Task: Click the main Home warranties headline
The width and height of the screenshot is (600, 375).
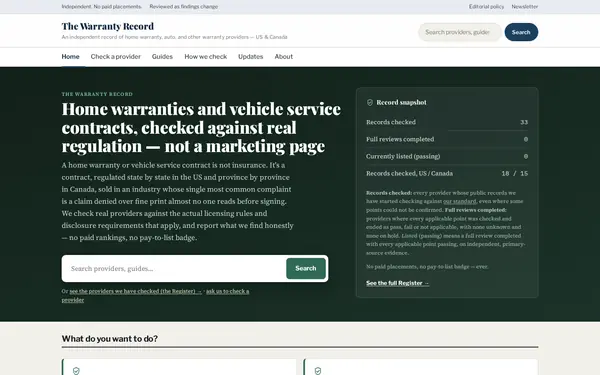Action: tap(201, 127)
